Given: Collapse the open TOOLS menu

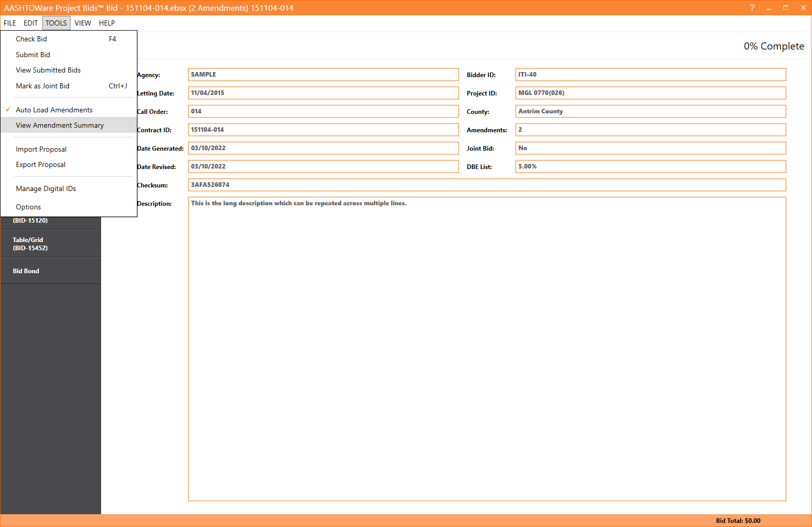Looking at the screenshot, I should point(56,23).
